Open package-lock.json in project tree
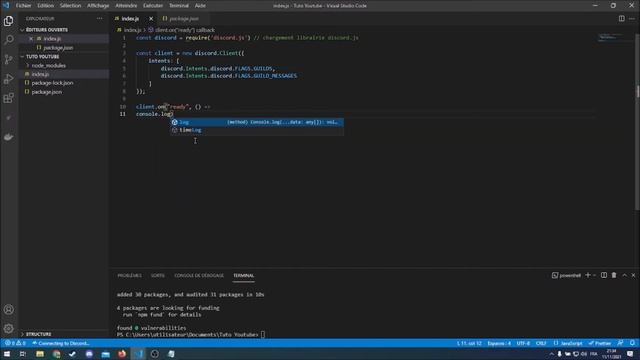The width and height of the screenshot is (640, 360). point(52,83)
